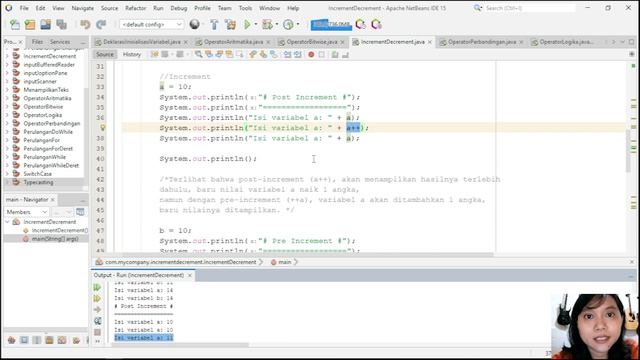
Task: Switch to History view button
Action: 131,54
